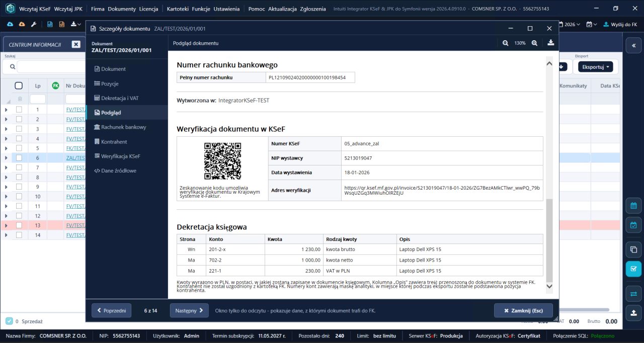Toggle the checkbox next to 0 Sprzedaż
Screen dimensions: 644x343
coord(9,321)
